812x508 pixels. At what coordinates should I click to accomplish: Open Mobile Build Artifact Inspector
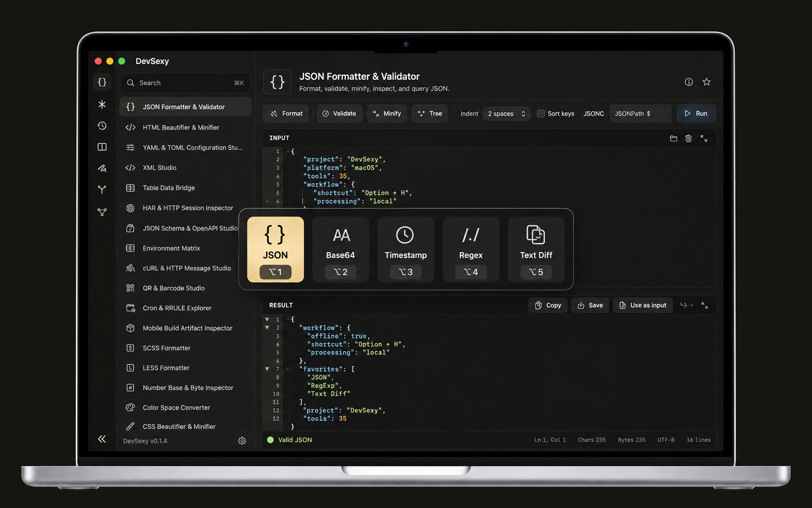pyautogui.click(x=185, y=328)
